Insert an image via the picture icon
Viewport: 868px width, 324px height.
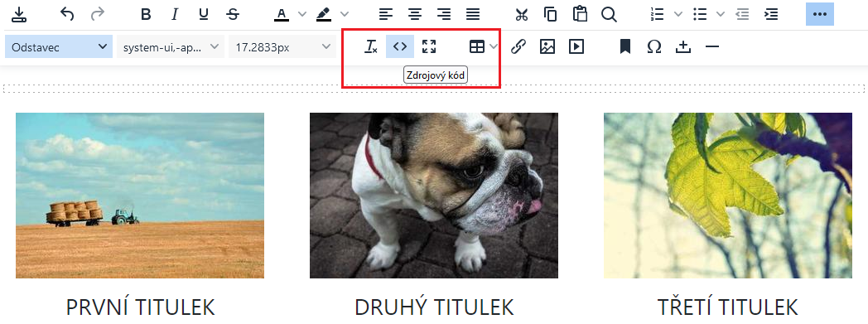[x=547, y=47]
